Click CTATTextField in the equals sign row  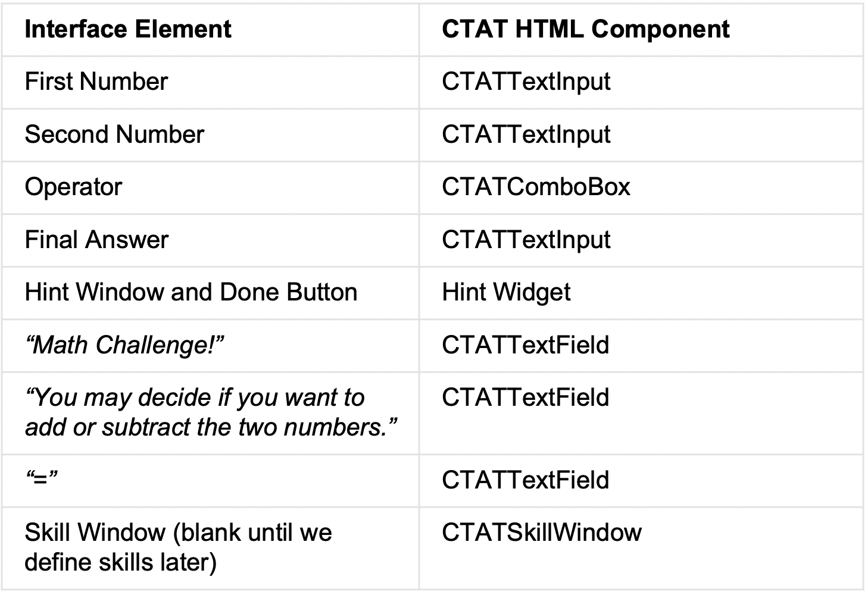pyautogui.click(x=525, y=480)
